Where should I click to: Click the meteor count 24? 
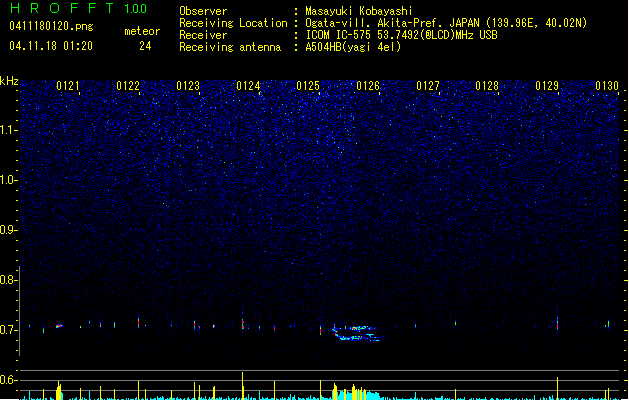point(145,46)
